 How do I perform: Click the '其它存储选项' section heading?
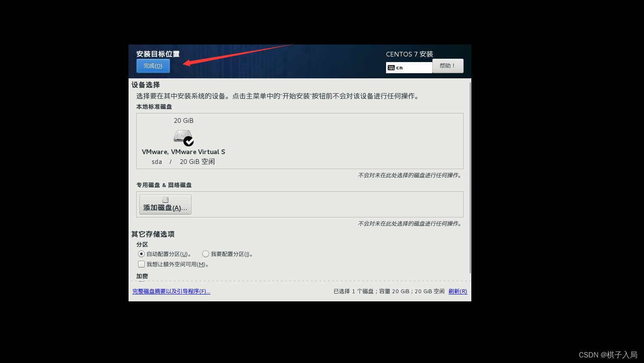(153, 234)
